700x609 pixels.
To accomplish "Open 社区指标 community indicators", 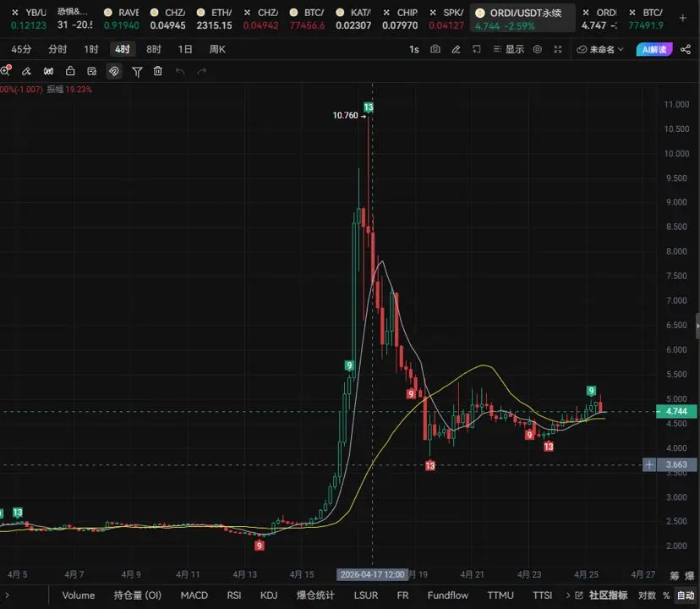I will 602,595.
